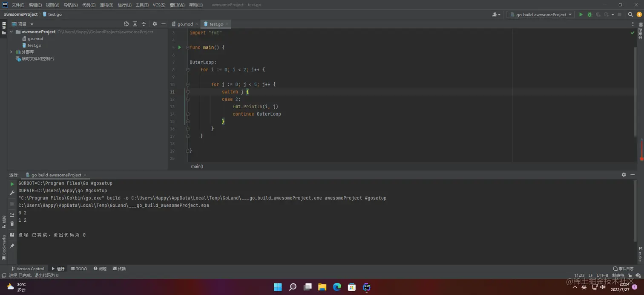644x295 pixels.
Task: Toggle Bookmarks side panel on left edge
Action: click(4, 247)
